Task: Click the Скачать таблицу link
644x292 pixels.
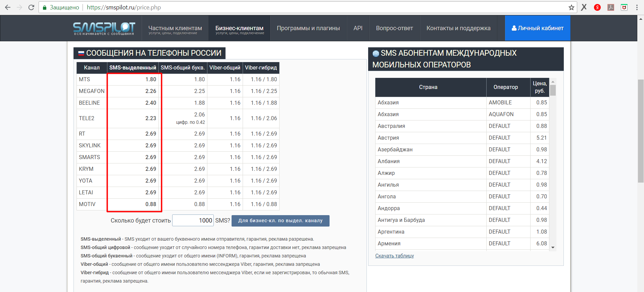Action: [x=394, y=256]
